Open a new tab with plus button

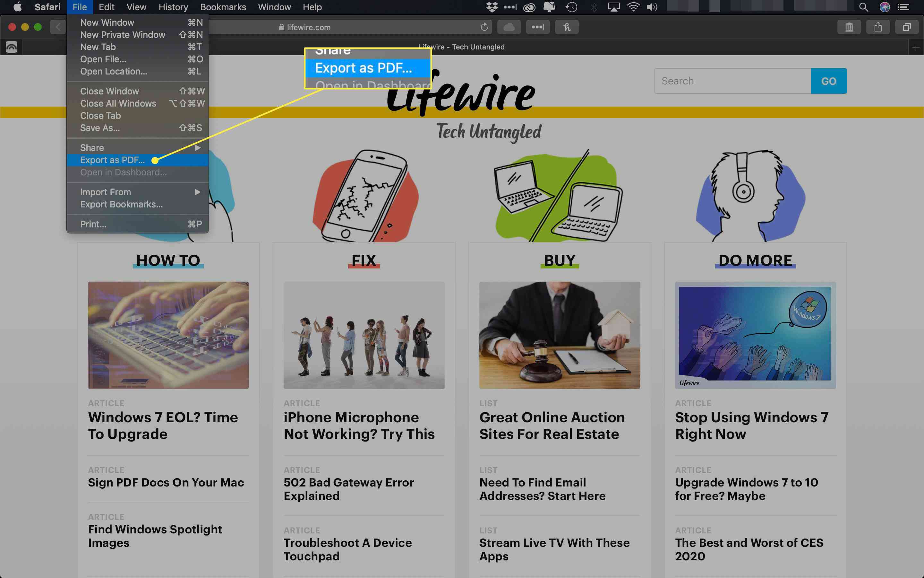click(x=916, y=47)
